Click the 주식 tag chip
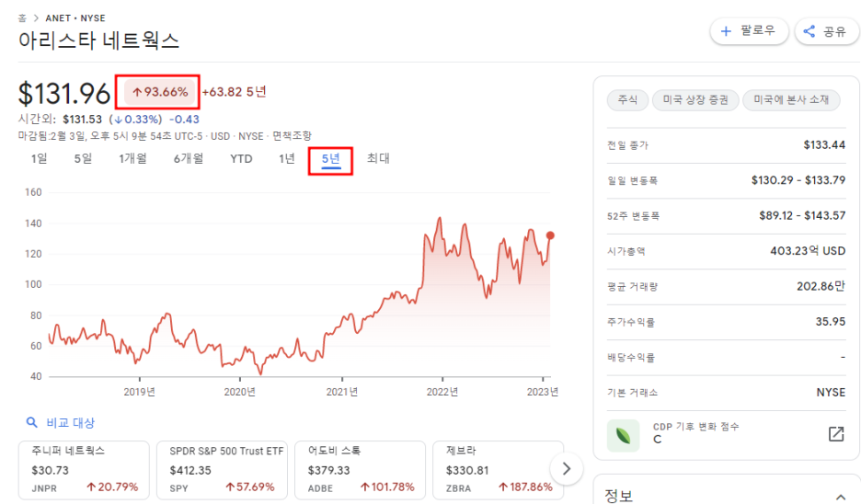 pos(627,100)
